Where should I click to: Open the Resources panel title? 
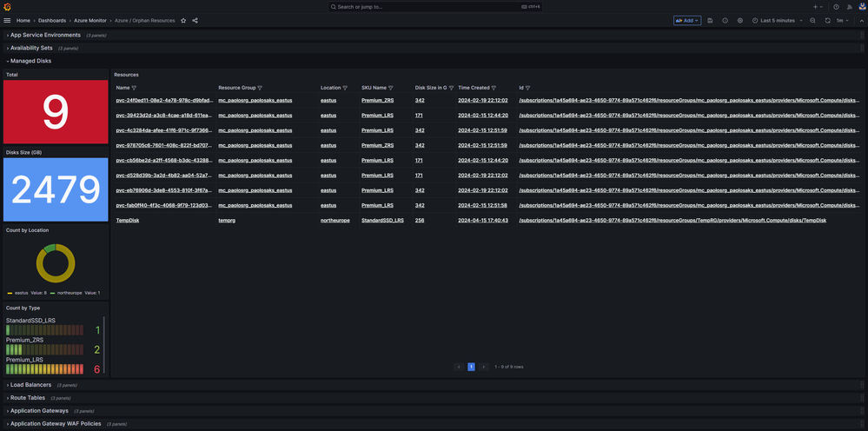pyautogui.click(x=126, y=74)
